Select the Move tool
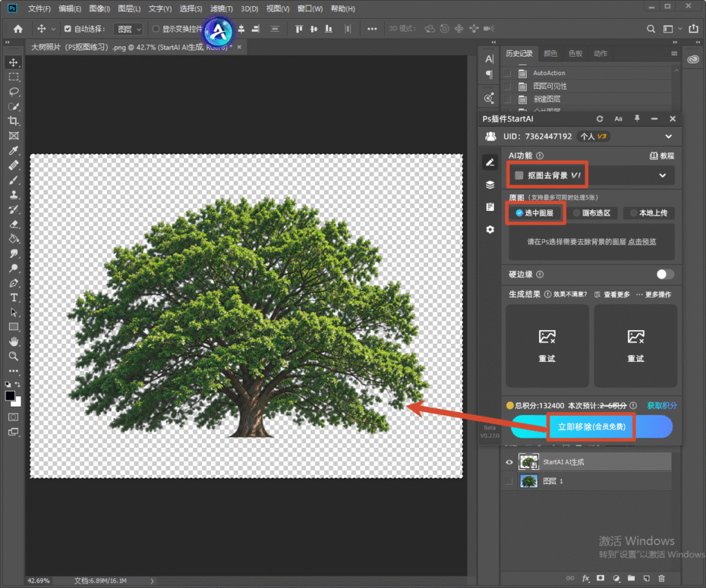The height and width of the screenshot is (588, 706). [x=14, y=62]
